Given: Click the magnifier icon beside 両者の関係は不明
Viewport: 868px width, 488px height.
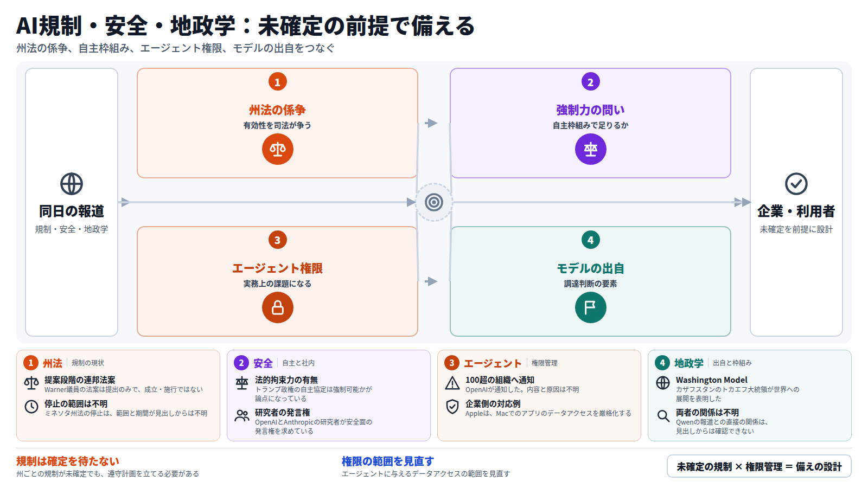Looking at the screenshot, I should (663, 416).
